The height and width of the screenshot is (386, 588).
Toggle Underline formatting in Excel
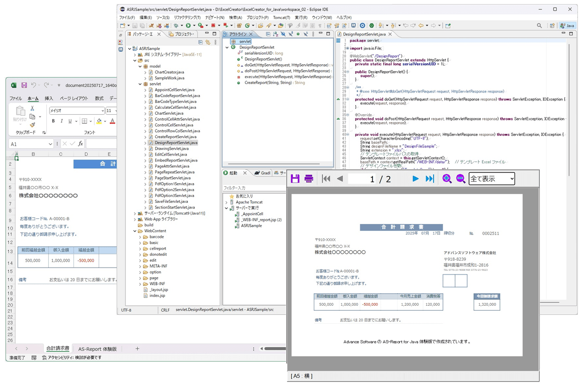click(70, 121)
